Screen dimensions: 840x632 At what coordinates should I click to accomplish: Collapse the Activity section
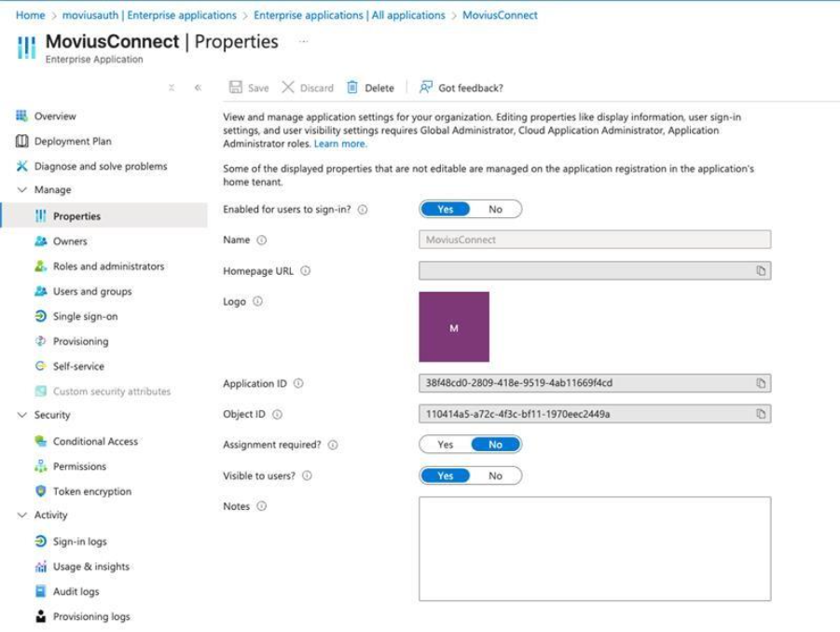22,515
